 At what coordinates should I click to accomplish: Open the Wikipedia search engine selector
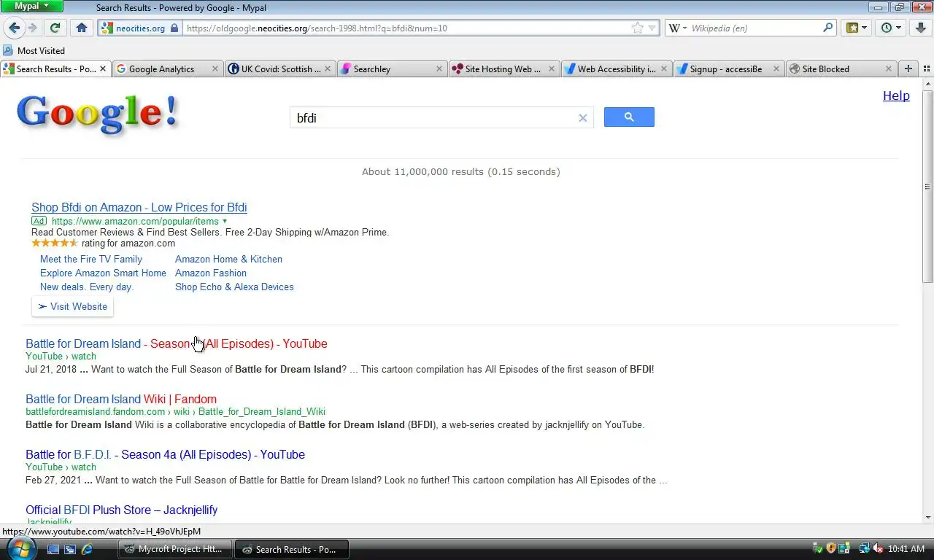[677, 28]
